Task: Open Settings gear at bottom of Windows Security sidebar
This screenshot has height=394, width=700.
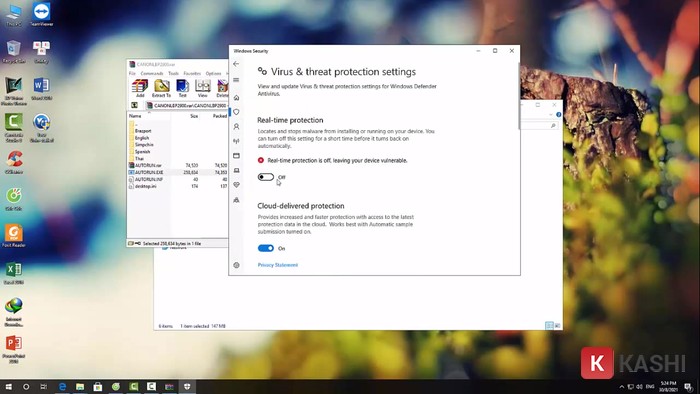Action: 236,265
